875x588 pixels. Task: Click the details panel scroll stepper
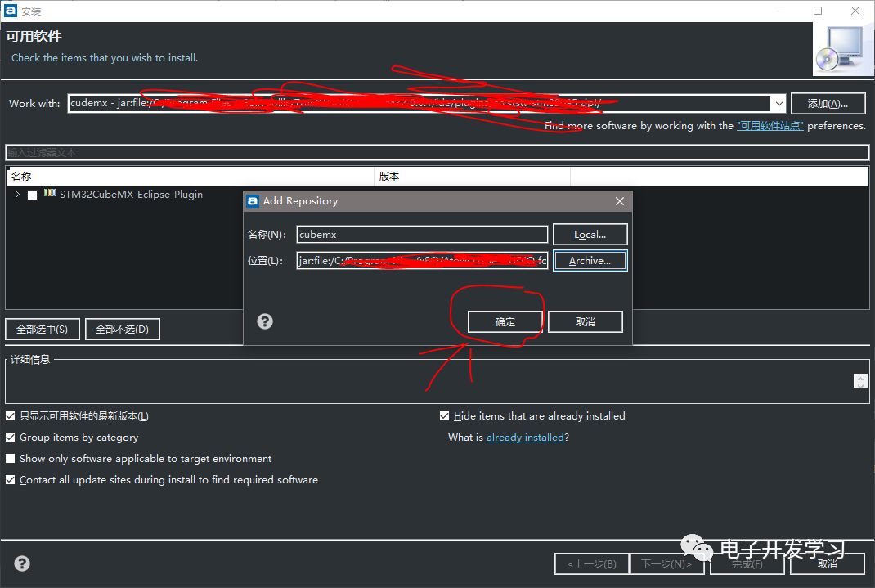coord(860,380)
